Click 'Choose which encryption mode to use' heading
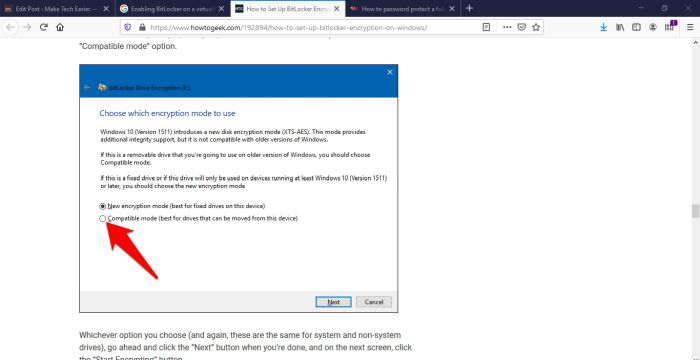700x360 pixels. coord(167,113)
